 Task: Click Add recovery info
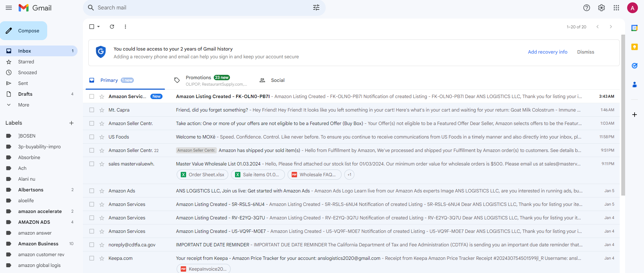[x=548, y=52]
